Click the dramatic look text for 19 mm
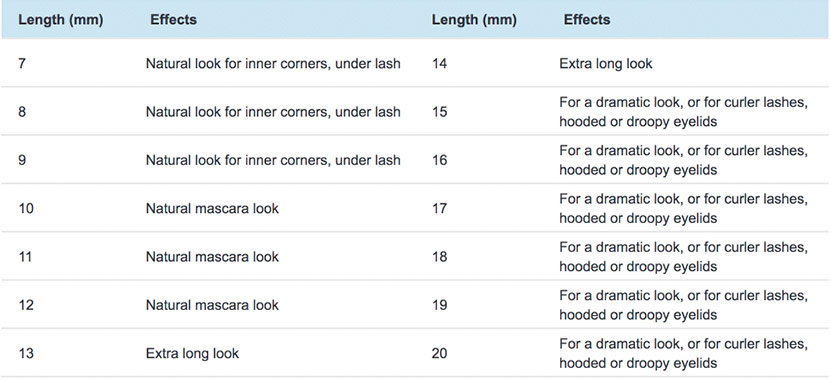The width and height of the screenshot is (830, 380). click(x=683, y=305)
